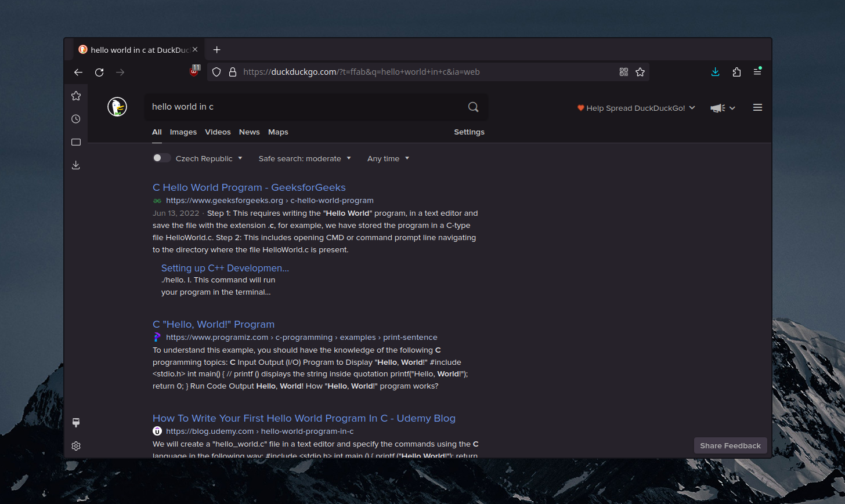This screenshot has width=845, height=504.
Task: Click the downloads arrow in the toolbar
Action: pyautogui.click(x=715, y=72)
